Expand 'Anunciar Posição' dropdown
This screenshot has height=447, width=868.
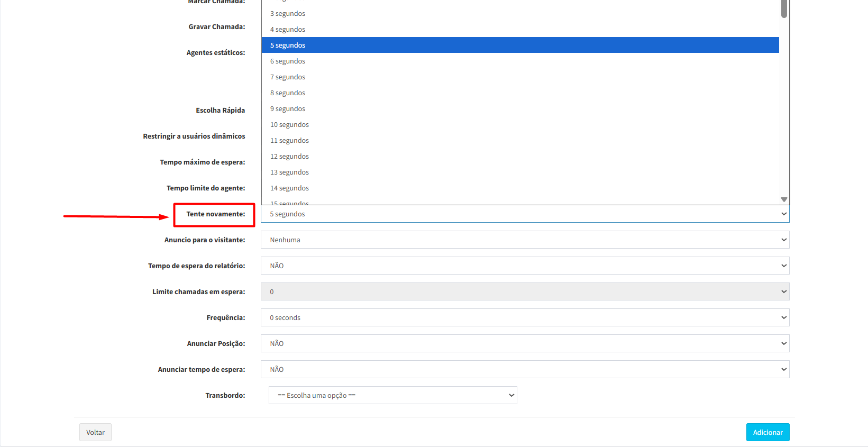524,344
